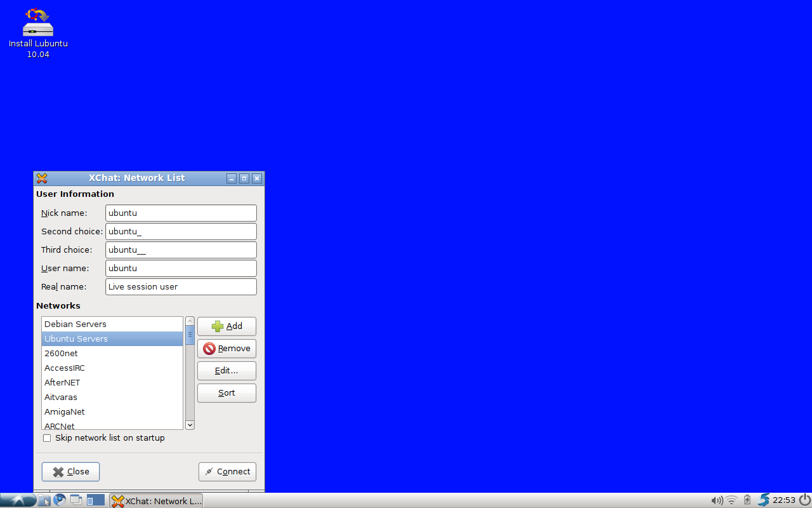Minimize the XChat Network List window

tap(232, 178)
